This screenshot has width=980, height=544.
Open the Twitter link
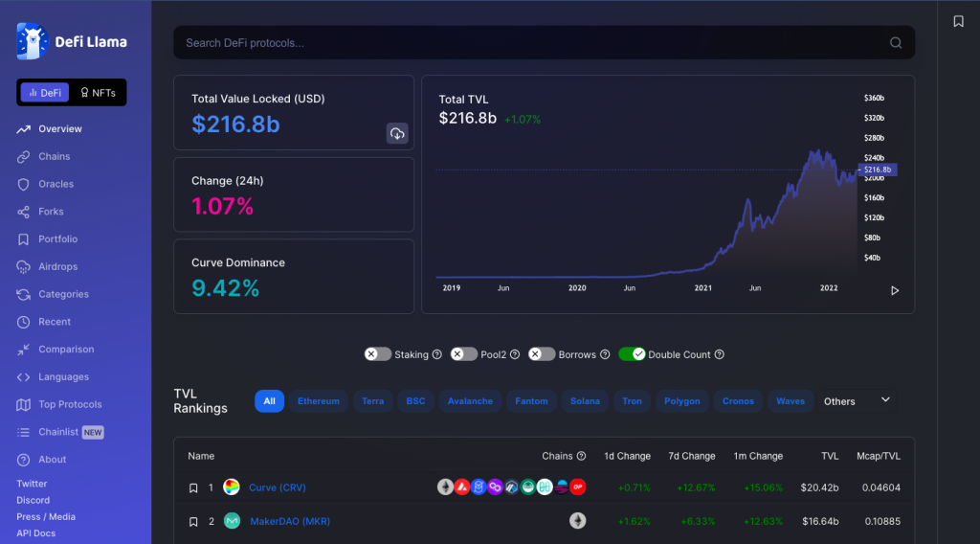32,484
